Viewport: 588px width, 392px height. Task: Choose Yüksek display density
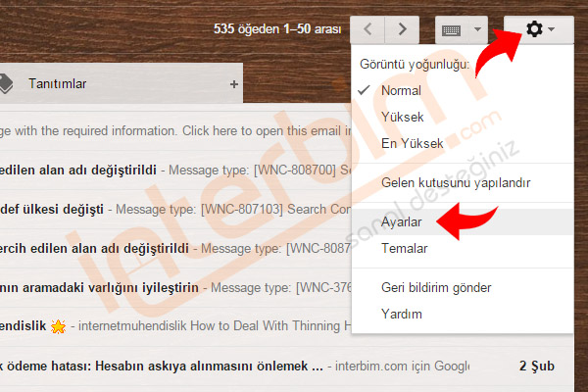click(462, 117)
